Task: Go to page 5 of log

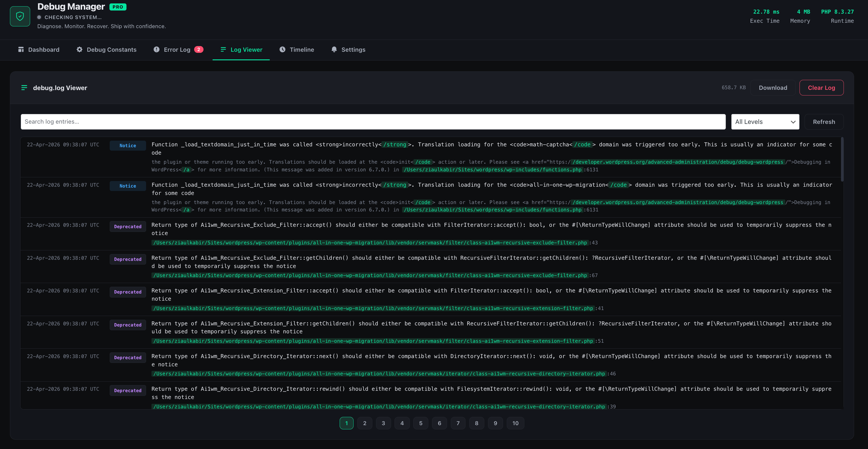Action: (x=421, y=423)
